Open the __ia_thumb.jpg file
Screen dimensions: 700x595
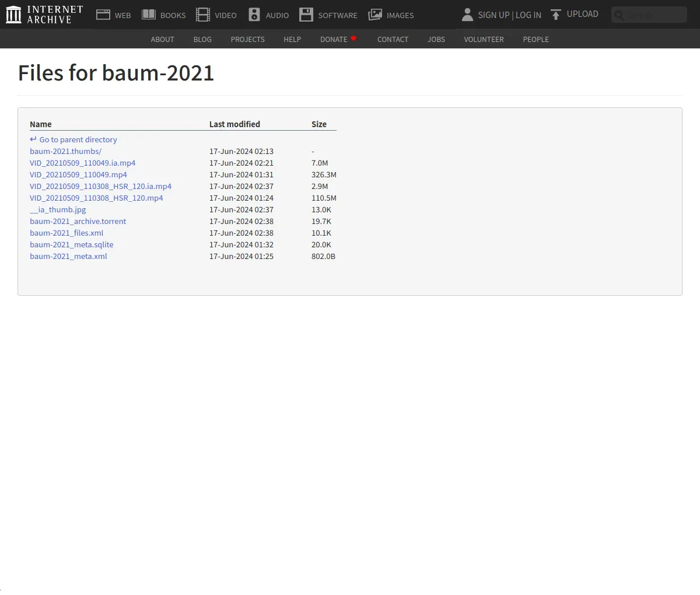pyautogui.click(x=58, y=210)
